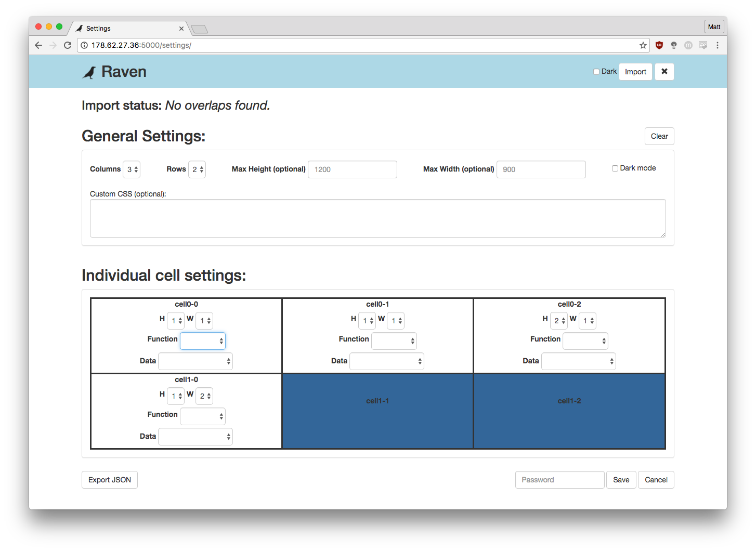This screenshot has height=551, width=756.
Task: Click the Save button
Action: pos(621,480)
